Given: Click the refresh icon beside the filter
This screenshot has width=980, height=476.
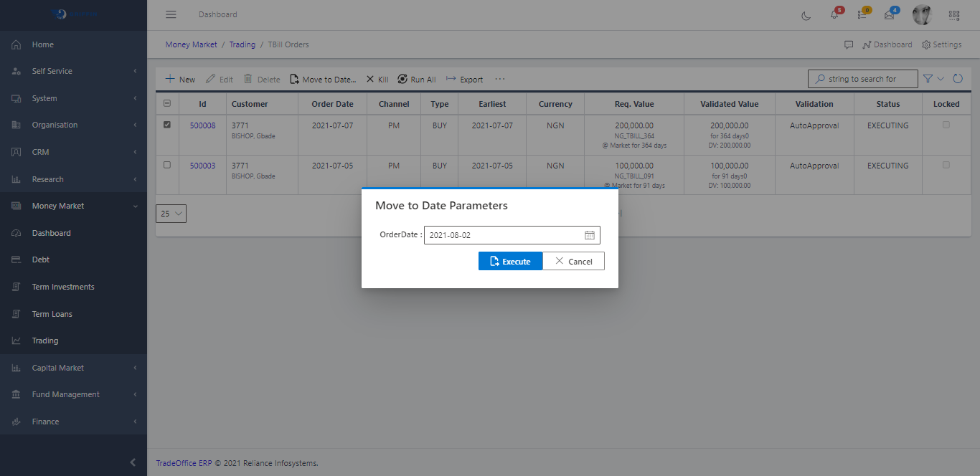Looking at the screenshot, I should coord(958,79).
